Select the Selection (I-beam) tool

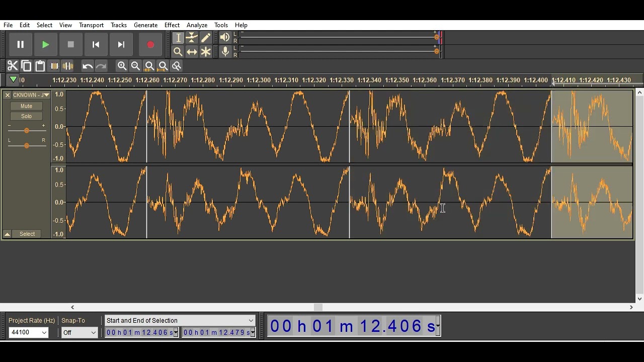click(x=178, y=38)
